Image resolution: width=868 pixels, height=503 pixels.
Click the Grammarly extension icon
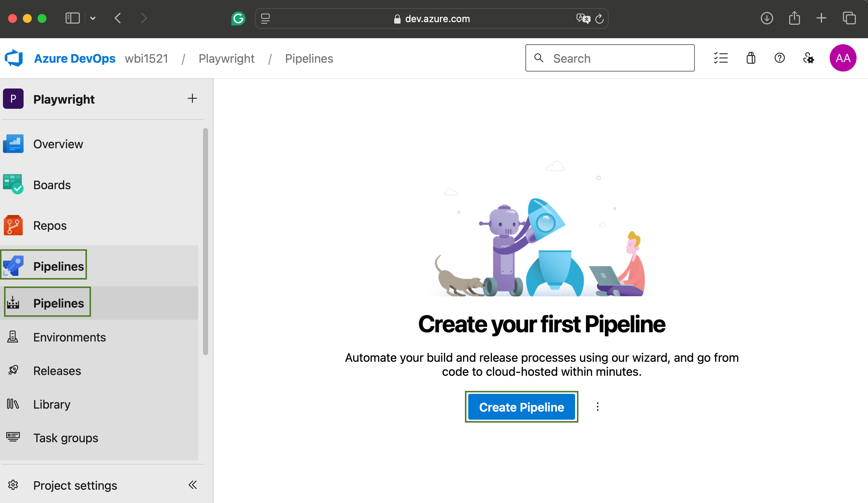pos(238,18)
